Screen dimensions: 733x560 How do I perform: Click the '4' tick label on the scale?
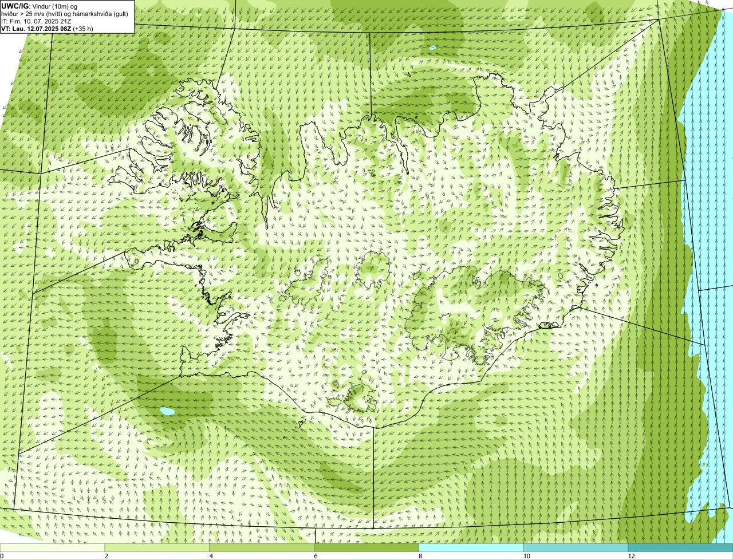coord(211,556)
